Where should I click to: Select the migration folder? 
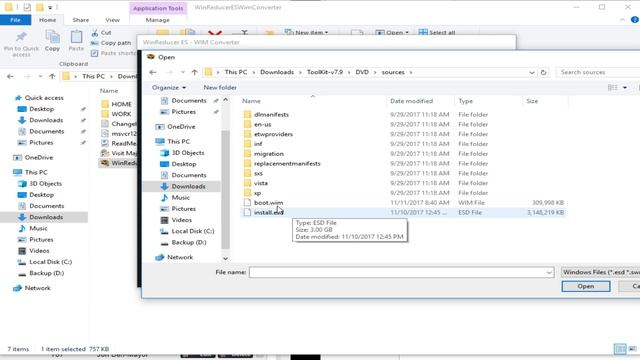click(x=269, y=153)
